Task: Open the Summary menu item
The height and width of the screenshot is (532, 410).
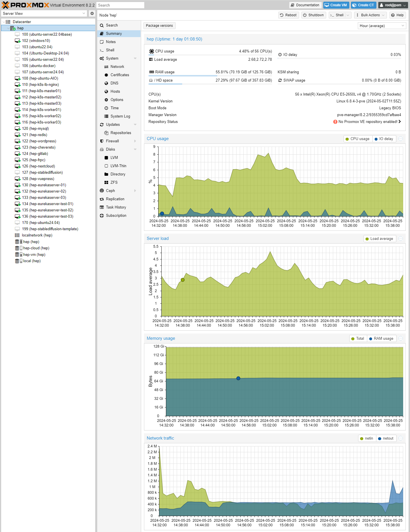Action: 119,34
